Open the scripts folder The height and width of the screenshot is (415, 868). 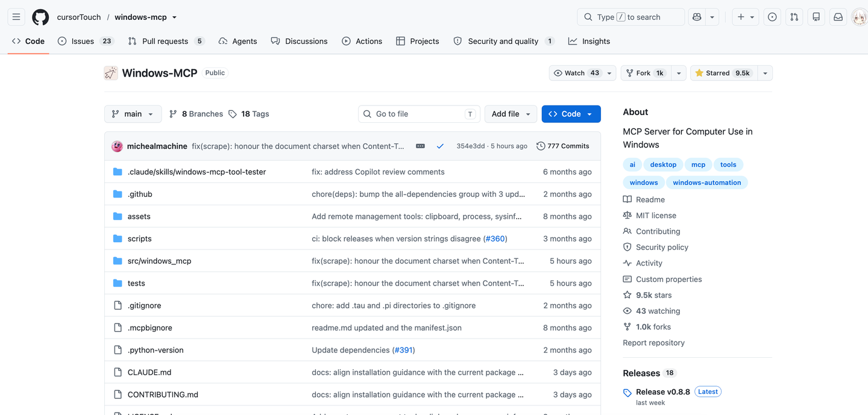140,239
